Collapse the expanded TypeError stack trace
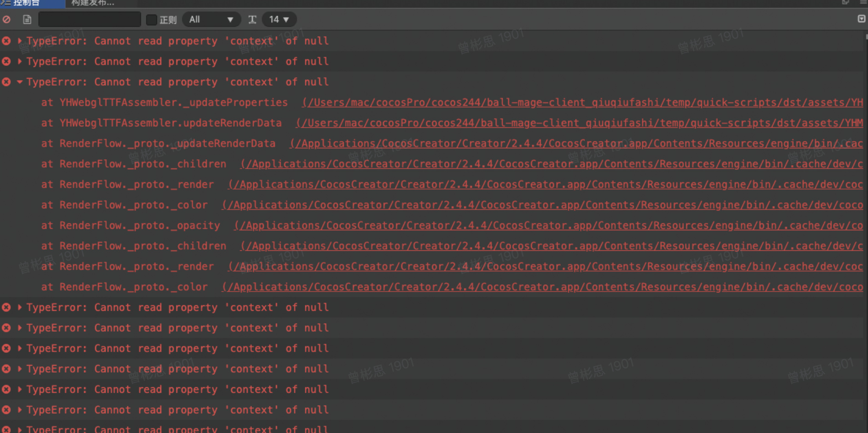Screen dimensions: 868x433 coord(20,82)
